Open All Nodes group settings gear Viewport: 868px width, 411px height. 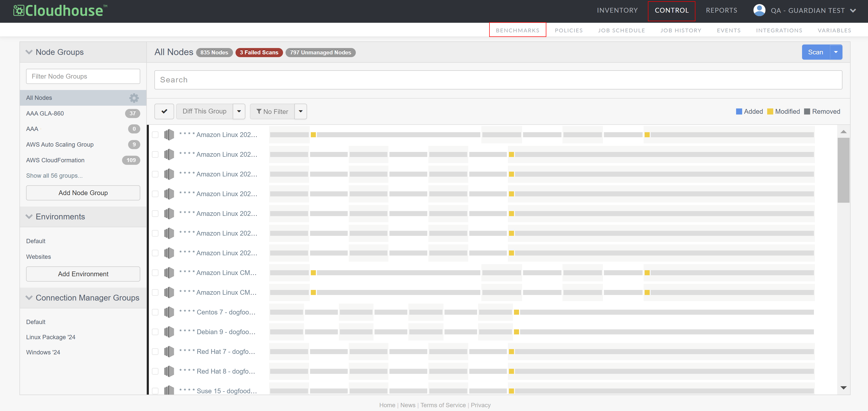[x=134, y=98]
